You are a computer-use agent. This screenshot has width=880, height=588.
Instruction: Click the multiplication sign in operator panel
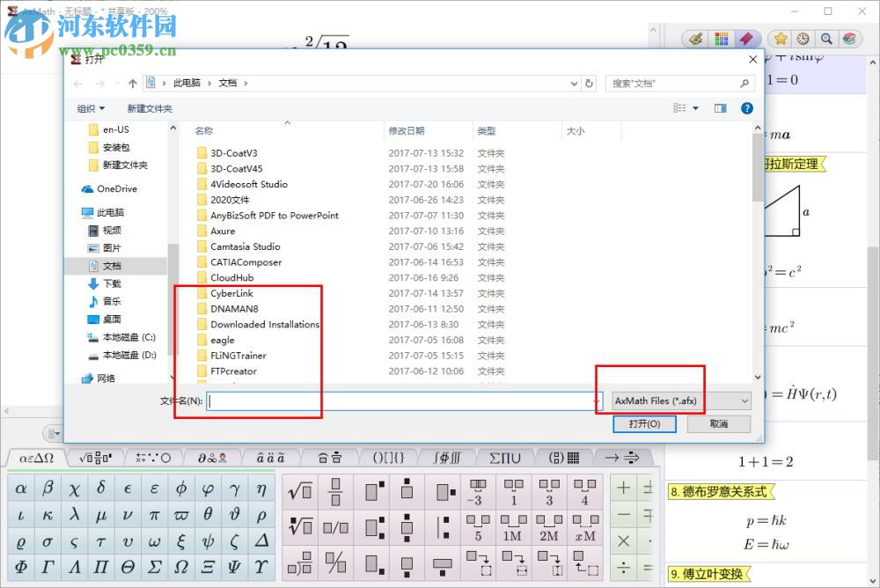pyautogui.click(x=622, y=542)
